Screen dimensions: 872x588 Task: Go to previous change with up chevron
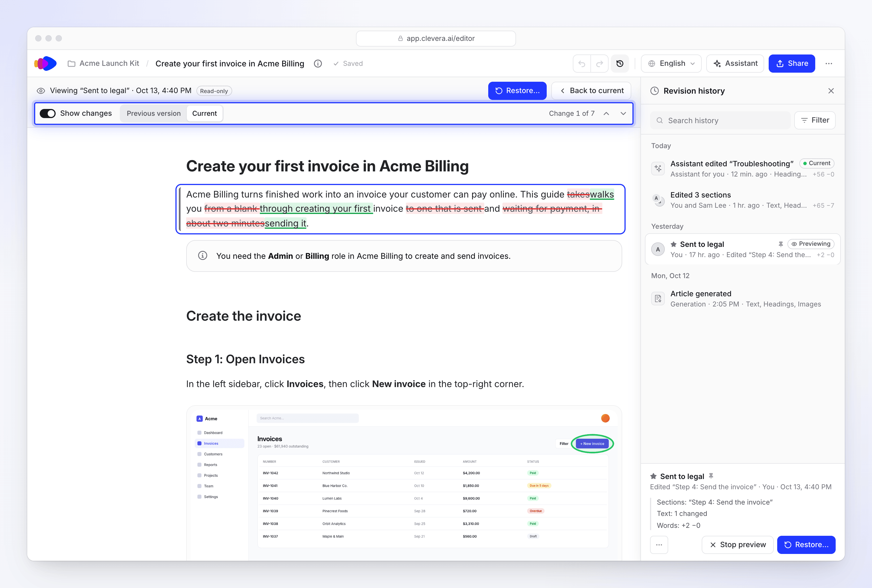point(606,114)
